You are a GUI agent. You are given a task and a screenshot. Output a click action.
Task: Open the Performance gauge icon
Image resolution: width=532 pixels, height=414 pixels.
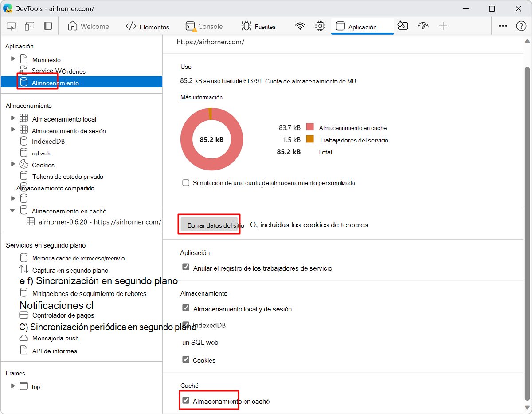pyautogui.click(x=423, y=26)
